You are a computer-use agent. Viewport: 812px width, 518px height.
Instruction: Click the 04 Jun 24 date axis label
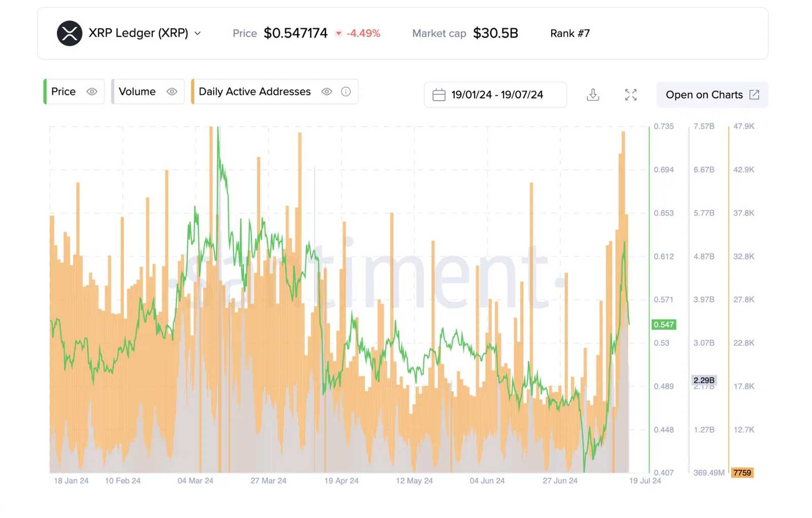pyautogui.click(x=487, y=481)
